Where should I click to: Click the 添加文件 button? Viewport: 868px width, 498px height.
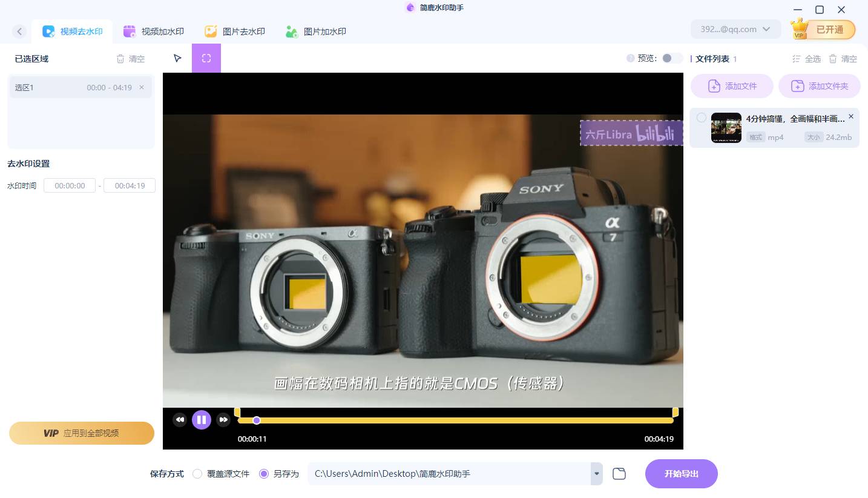[x=732, y=86]
